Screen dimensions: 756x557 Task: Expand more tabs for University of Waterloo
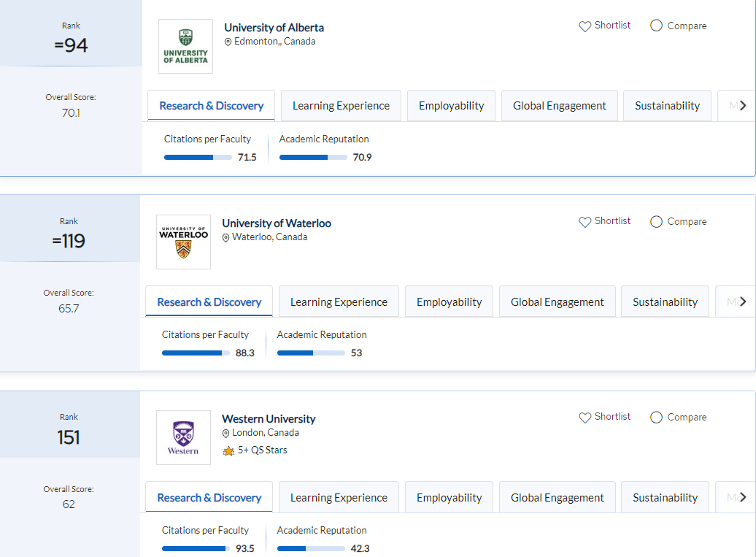tap(742, 301)
